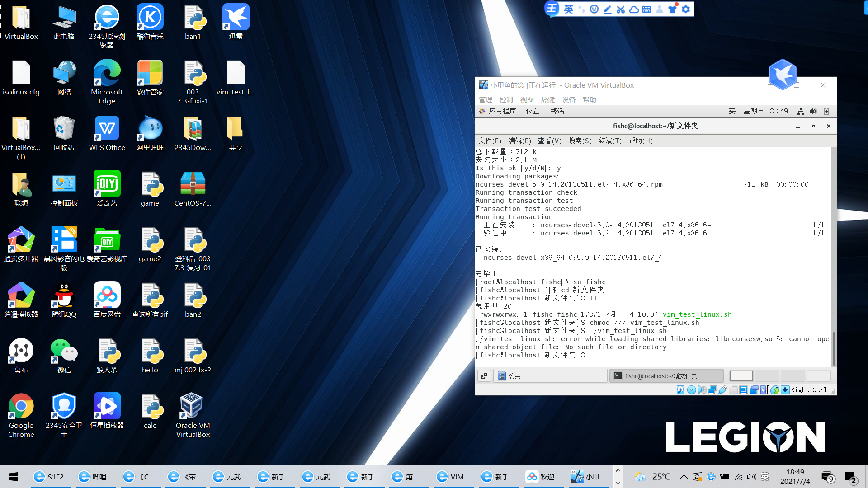The image size is (868, 488).
Task: Click the cloud icon in IME bar
Action: tap(634, 9)
